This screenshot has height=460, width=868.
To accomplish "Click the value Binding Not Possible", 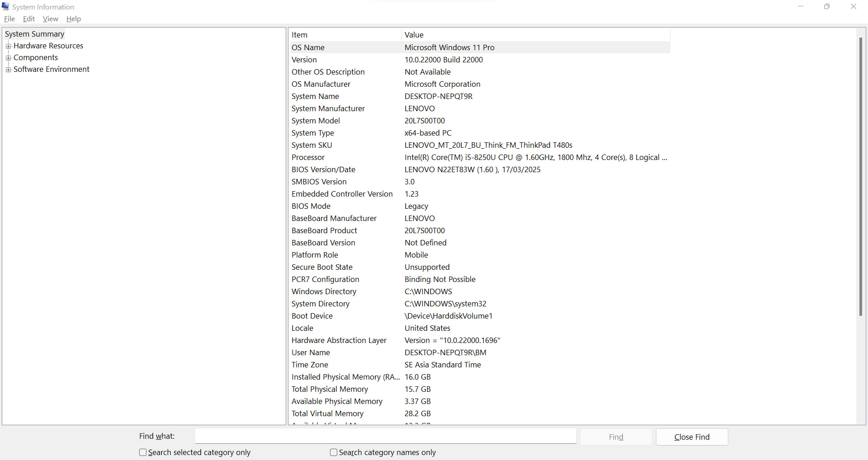I will coord(440,279).
